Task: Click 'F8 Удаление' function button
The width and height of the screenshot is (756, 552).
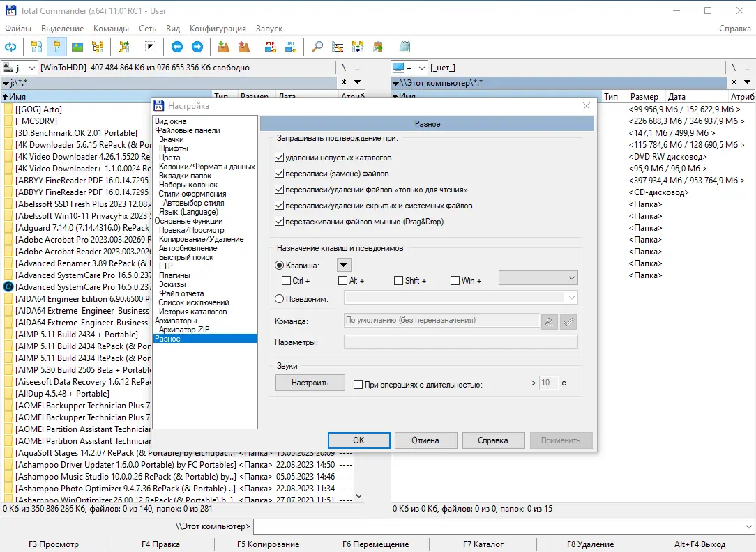Action: tap(590, 544)
